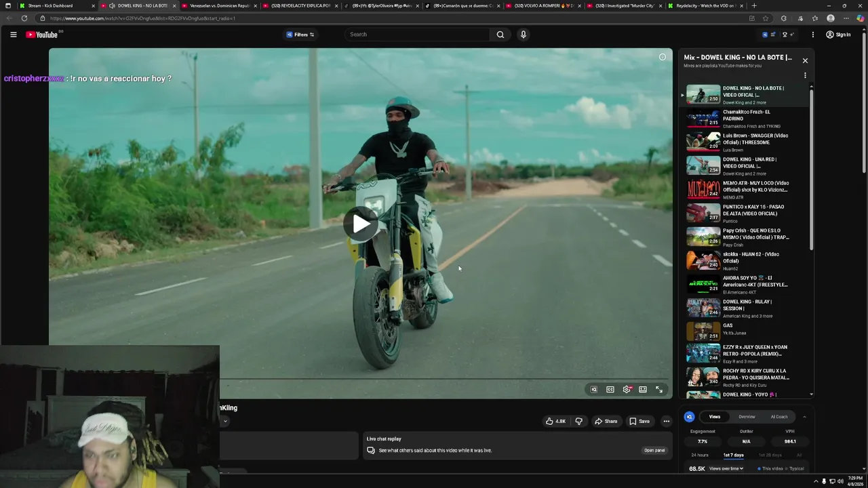
Task: Click the vidIQ icon in player controls
Action: (x=593, y=390)
